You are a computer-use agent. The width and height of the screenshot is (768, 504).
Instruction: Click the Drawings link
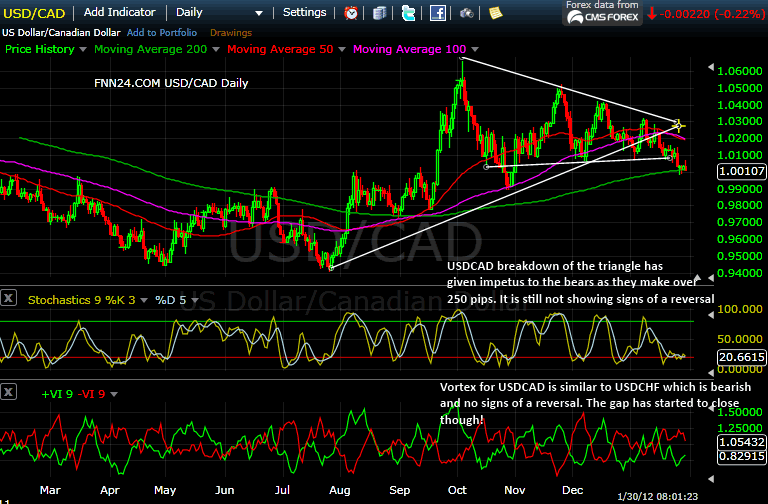[x=230, y=32]
